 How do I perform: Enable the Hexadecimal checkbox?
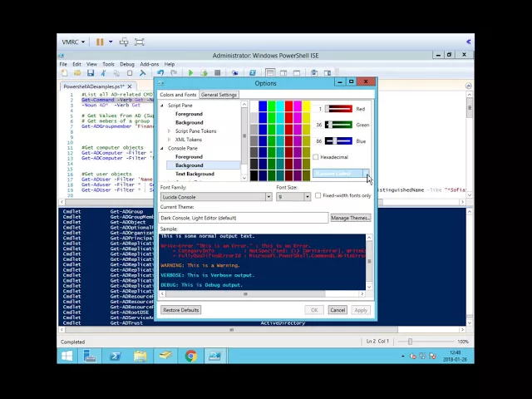pyautogui.click(x=316, y=157)
